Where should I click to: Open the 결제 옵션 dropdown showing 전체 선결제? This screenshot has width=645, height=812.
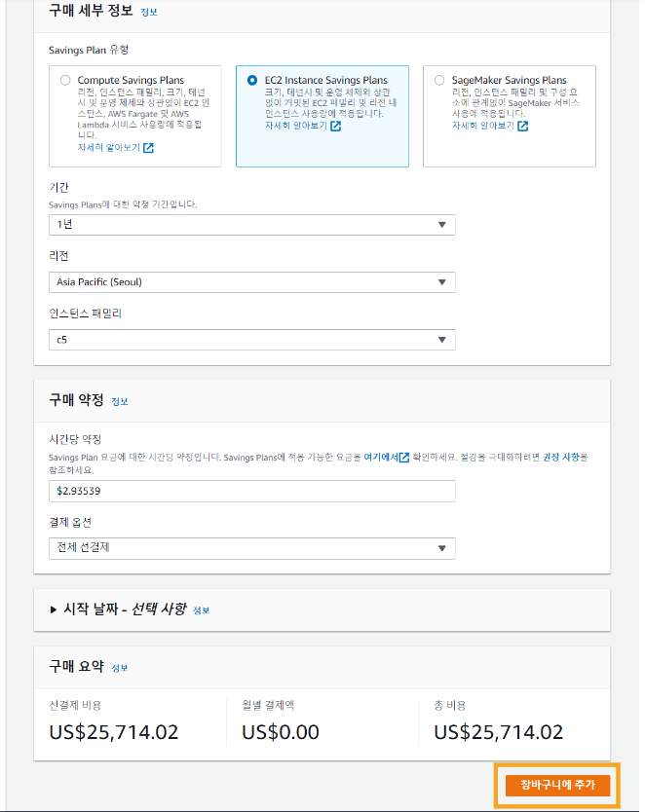click(x=252, y=548)
